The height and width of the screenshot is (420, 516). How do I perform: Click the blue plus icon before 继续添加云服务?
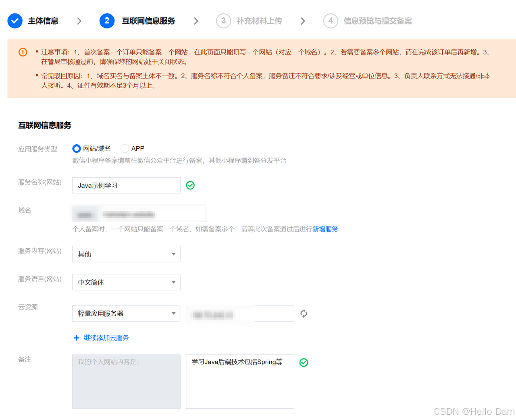pyautogui.click(x=77, y=338)
